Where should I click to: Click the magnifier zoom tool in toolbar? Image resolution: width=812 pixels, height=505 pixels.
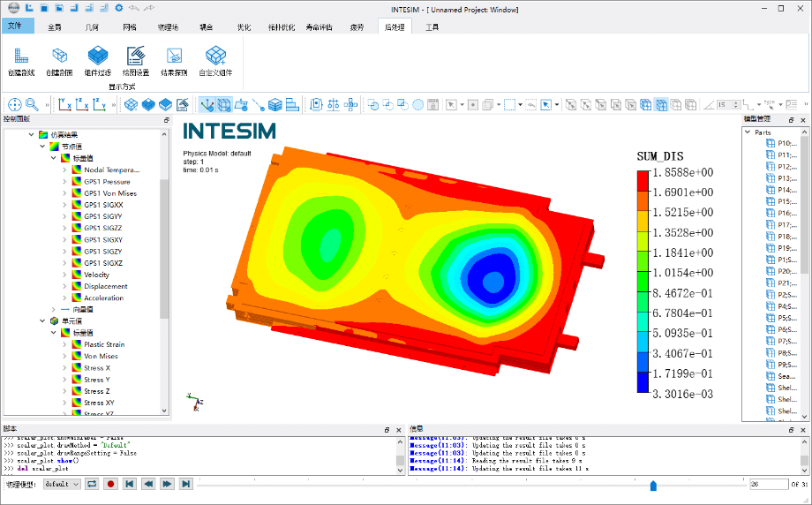click(32, 104)
